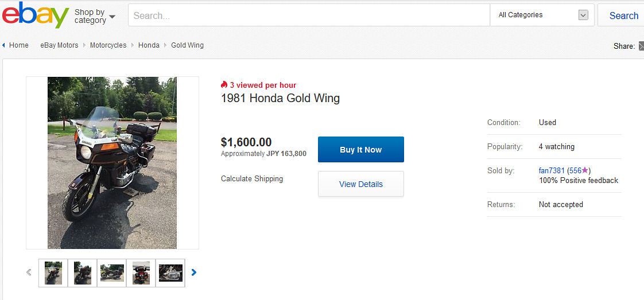Click the Gold Wing breadcrumb

pos(187,45)
